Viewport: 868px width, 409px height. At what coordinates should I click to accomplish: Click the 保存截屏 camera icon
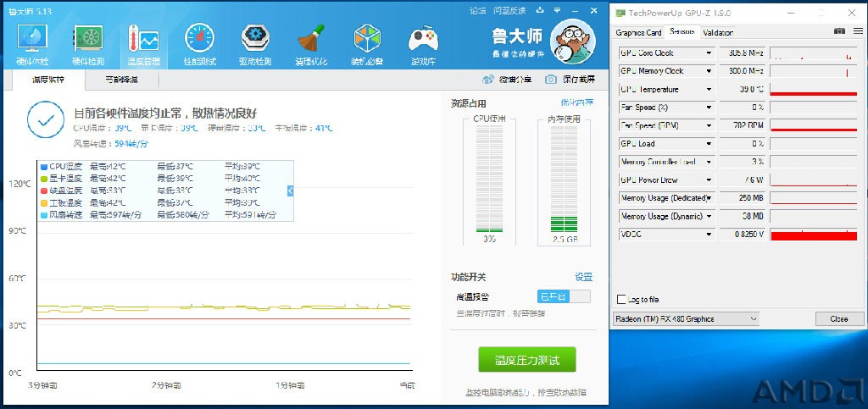[x=550, y=80]
